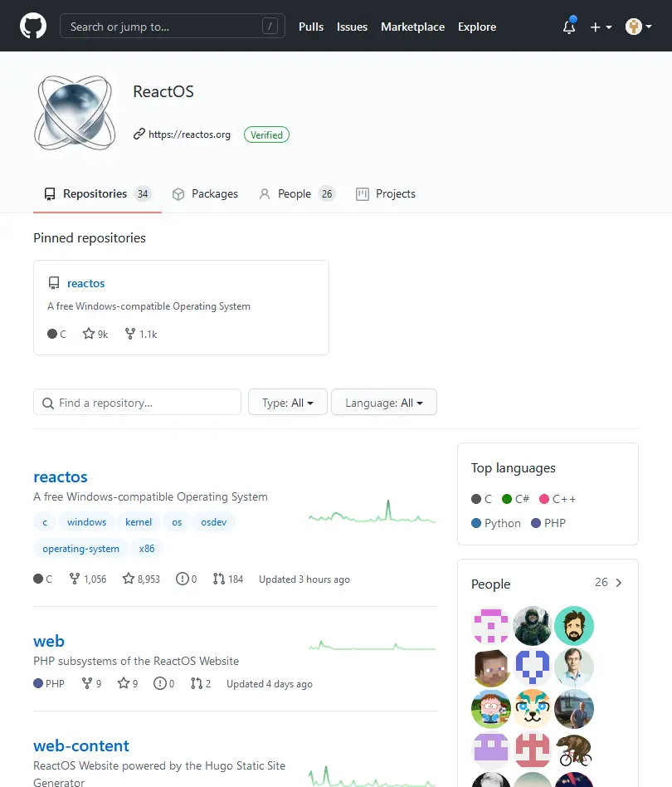672x787 pixels.
Task: Filter by C# in Top languages
Action: click(515, 500)
